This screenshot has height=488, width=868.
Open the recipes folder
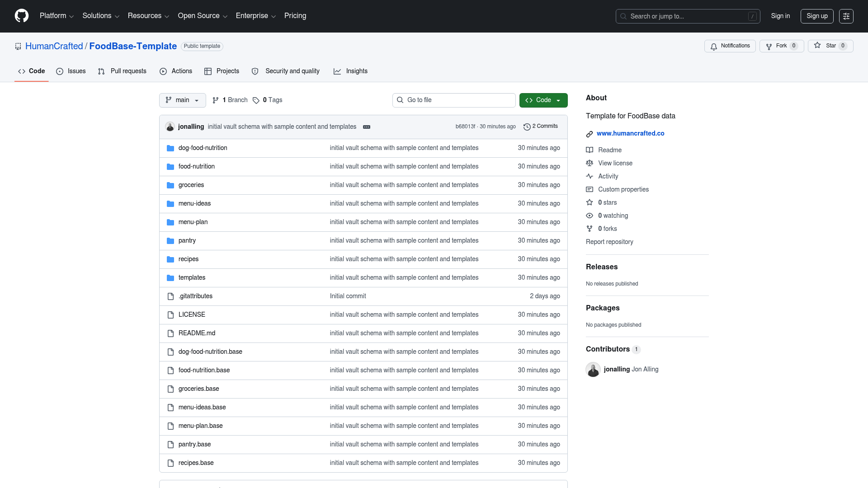tap(189, 259)
